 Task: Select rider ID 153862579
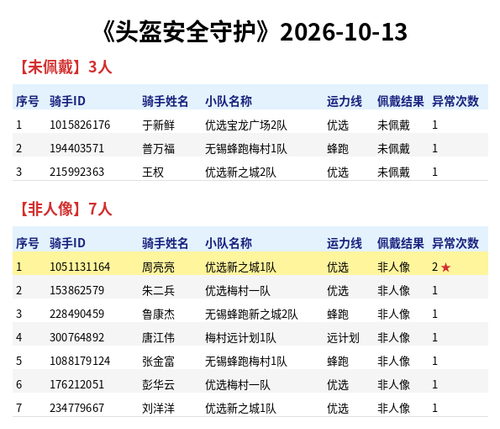point(77,290)
